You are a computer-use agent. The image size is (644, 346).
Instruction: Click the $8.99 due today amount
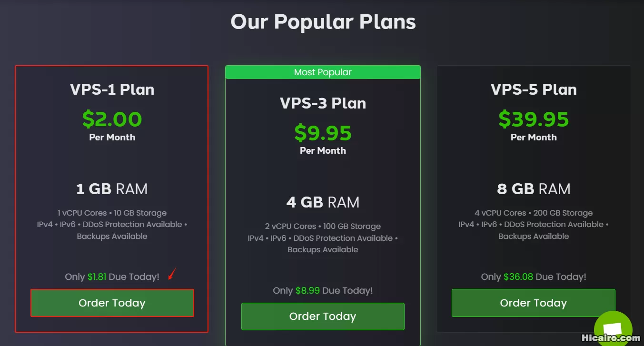(307, 290)
